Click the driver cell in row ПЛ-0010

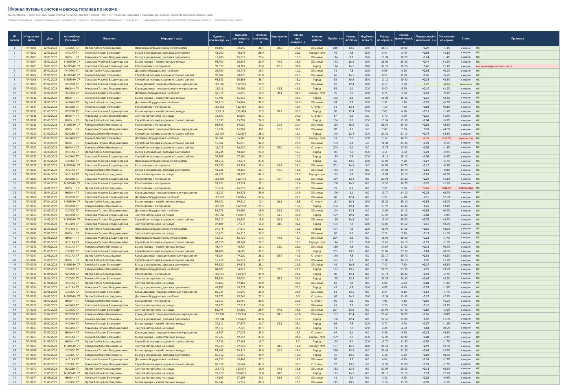pos(110,89)
